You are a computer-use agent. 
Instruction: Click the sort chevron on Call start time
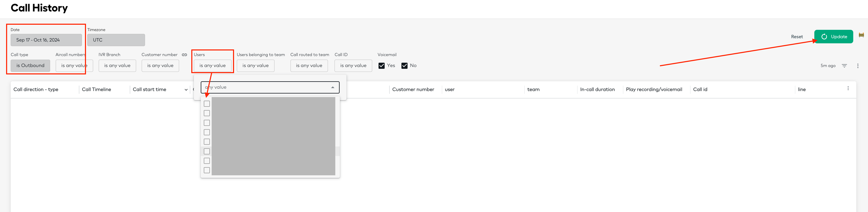186,89
